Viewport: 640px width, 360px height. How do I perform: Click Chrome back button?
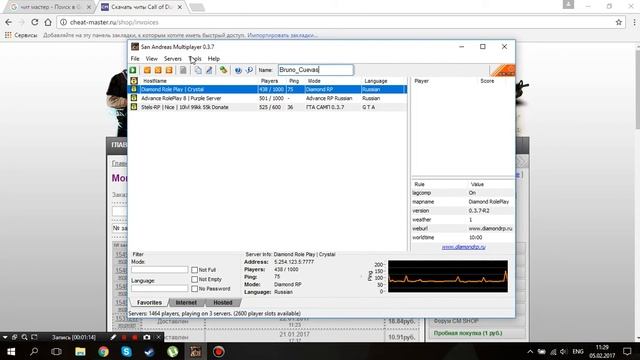pos(9,22)
